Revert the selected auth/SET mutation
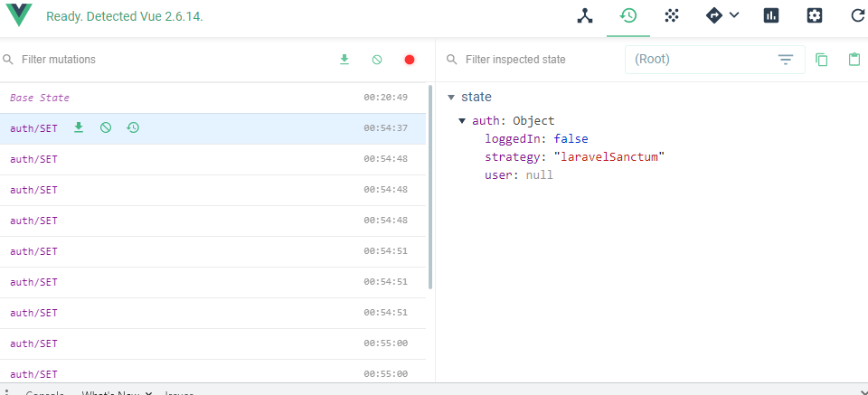This screenshot has width=868, height=395. tap(106, 128)
